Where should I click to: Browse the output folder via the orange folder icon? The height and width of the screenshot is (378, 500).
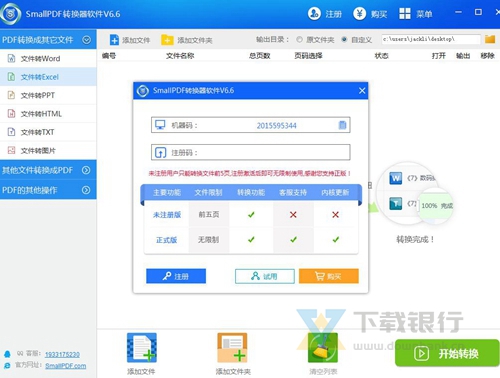(490, 39)
